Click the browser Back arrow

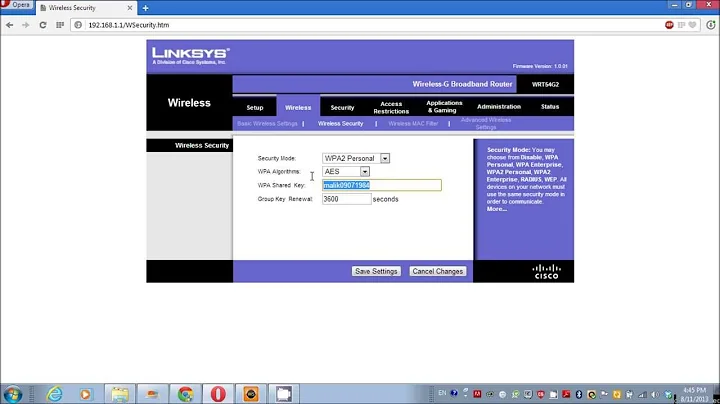(x=10, y=25)
